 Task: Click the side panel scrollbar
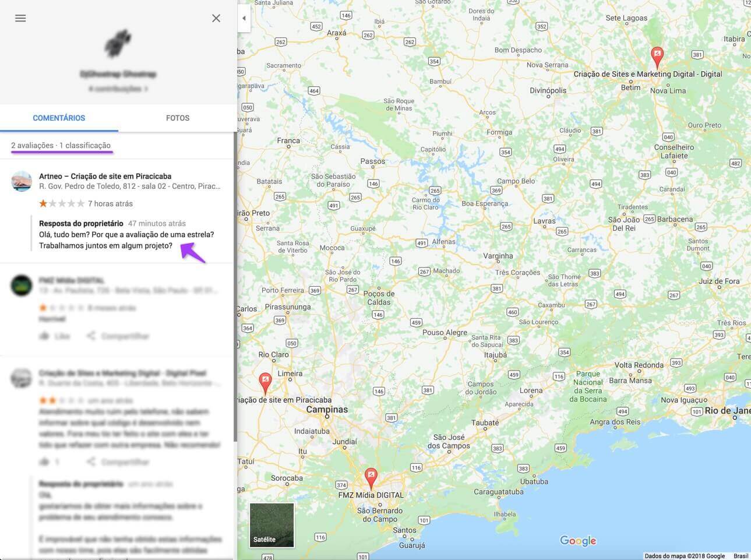pos(235,286)
